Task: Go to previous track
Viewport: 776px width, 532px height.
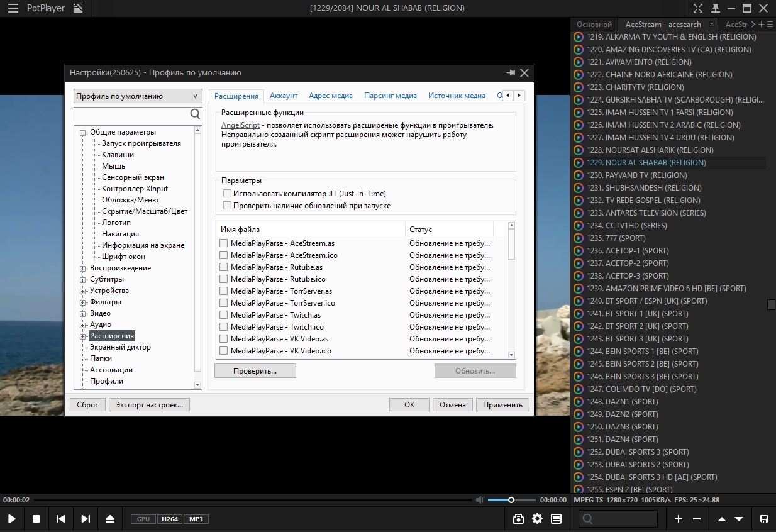Action: click(x=60, y=519)
